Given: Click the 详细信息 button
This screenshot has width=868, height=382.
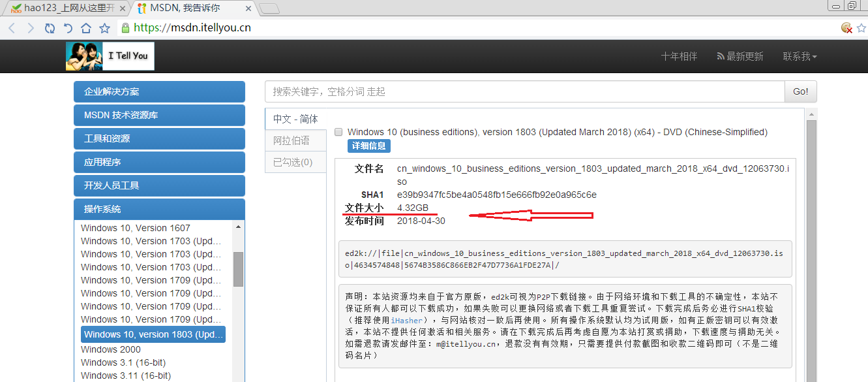Looking at the screenshot, I should point(368,146).
